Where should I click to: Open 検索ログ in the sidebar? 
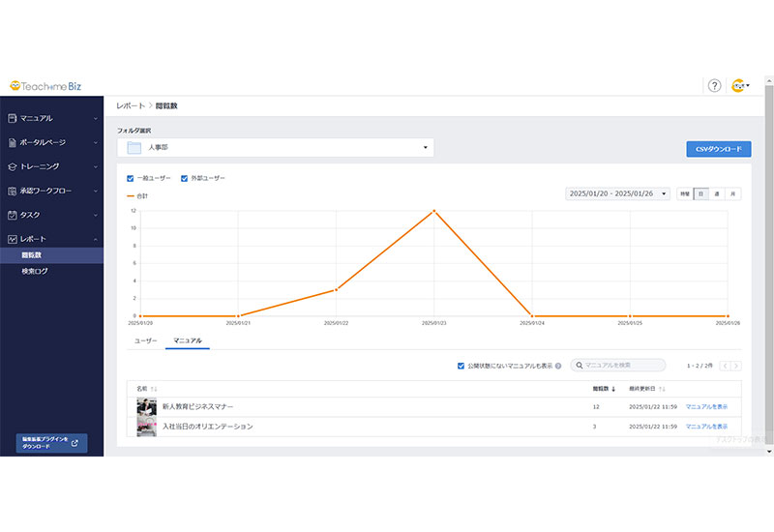(x=35, y=272)
